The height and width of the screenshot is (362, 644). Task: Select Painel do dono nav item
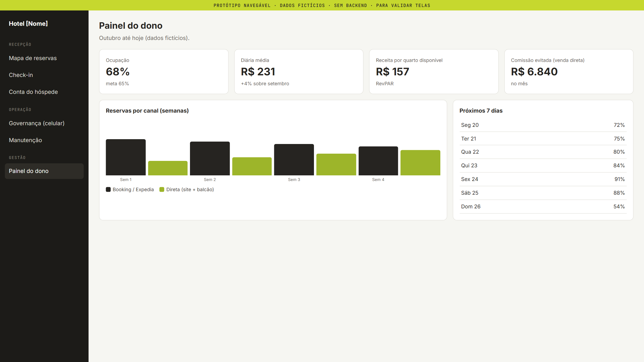[44, 171]
